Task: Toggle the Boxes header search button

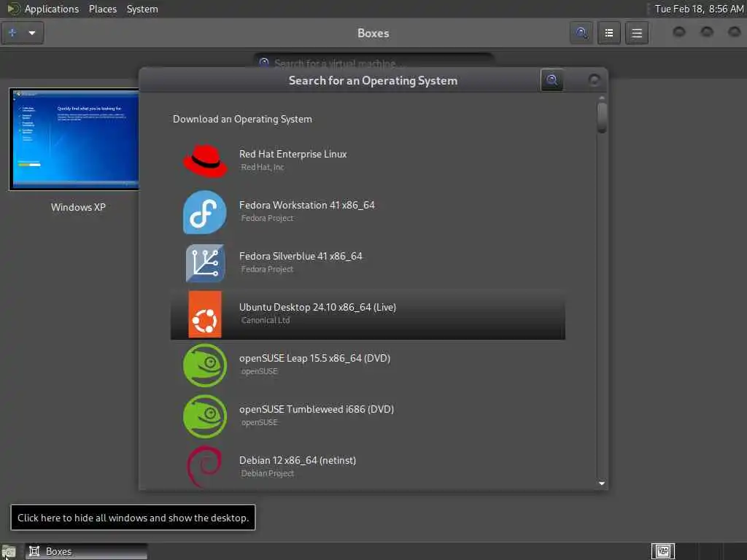Action: [x=581, y=33]
